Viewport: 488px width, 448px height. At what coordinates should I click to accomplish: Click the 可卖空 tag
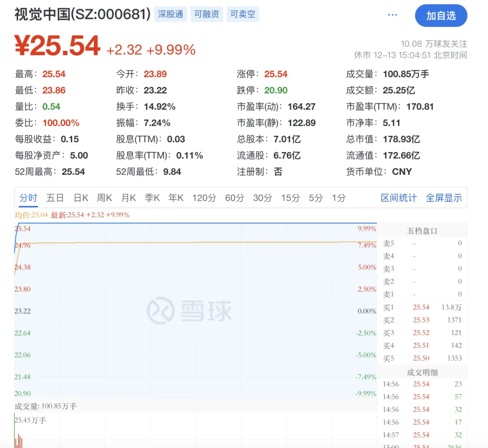coord(243,14)
